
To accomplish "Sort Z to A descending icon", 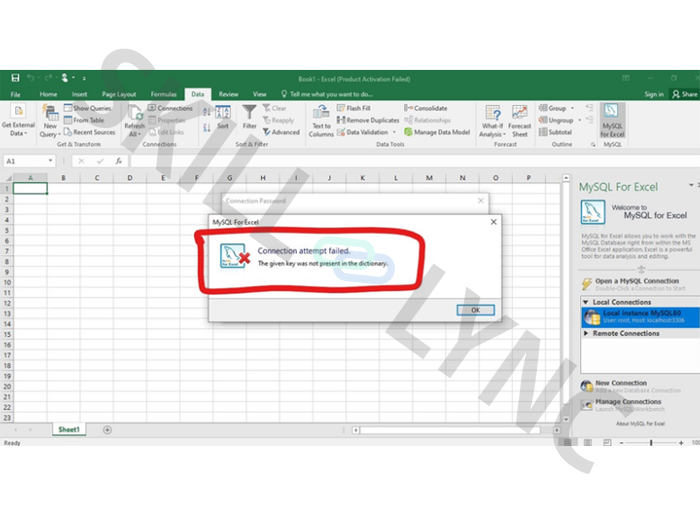I will [x=206, y=128].
